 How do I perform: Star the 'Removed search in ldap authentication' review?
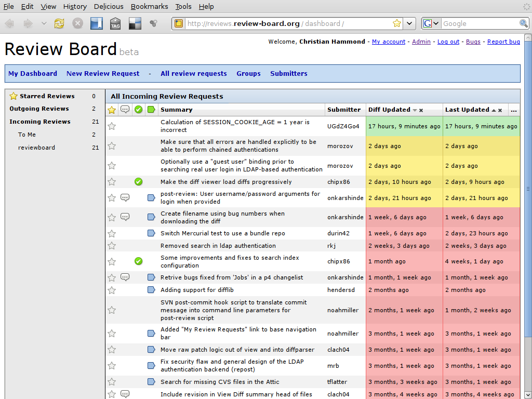click(112, 246)
